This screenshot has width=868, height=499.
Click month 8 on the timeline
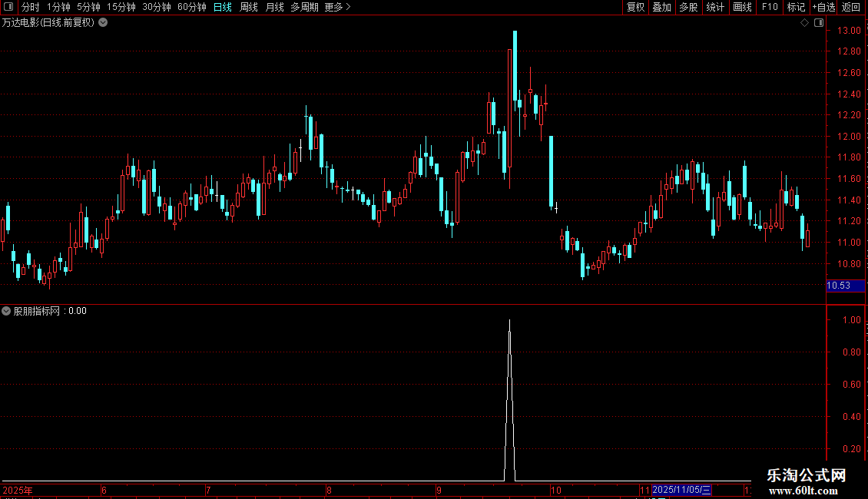click(x=329, y=490)
